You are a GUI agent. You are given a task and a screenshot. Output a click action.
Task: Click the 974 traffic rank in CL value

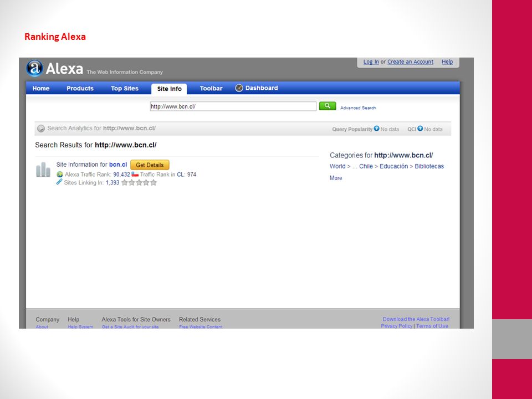(192, 175)
